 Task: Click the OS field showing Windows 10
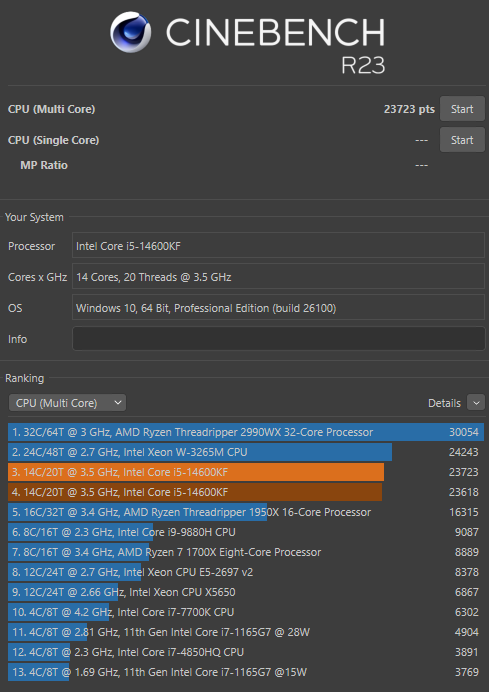[278, 308]
